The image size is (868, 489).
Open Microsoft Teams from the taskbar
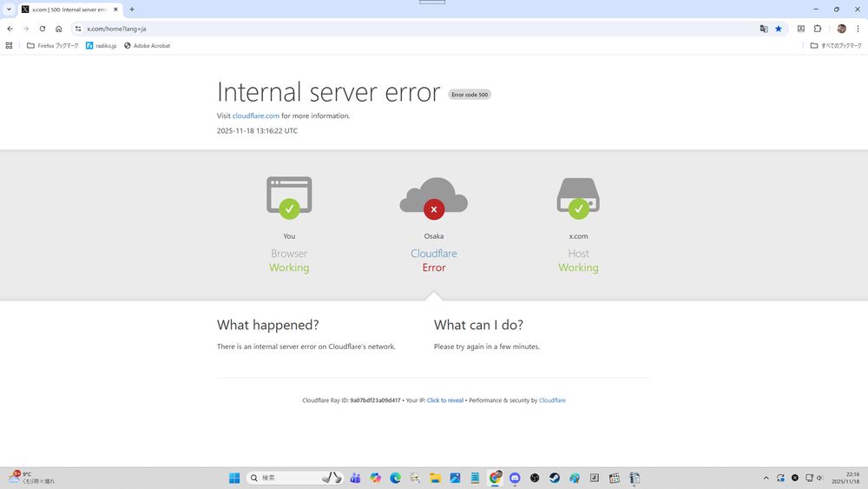click(x=355, y=478)
